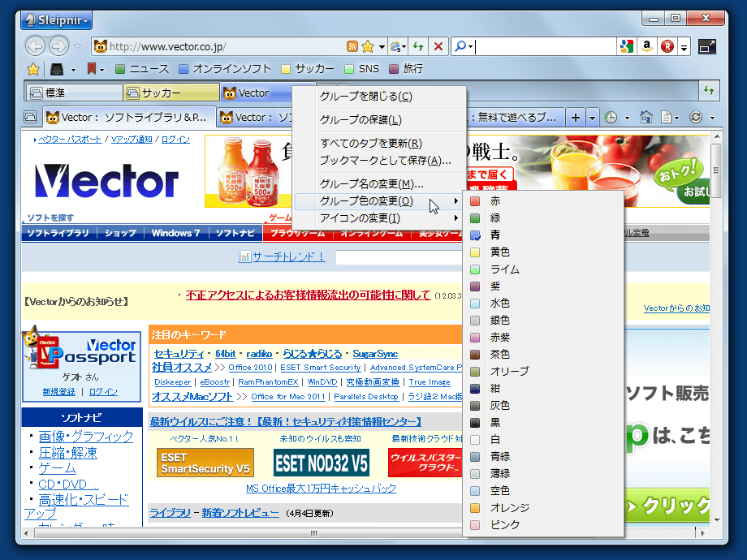747x560 pixels.
Task: Select グループの保護 menu item
Action: (379, 120)
